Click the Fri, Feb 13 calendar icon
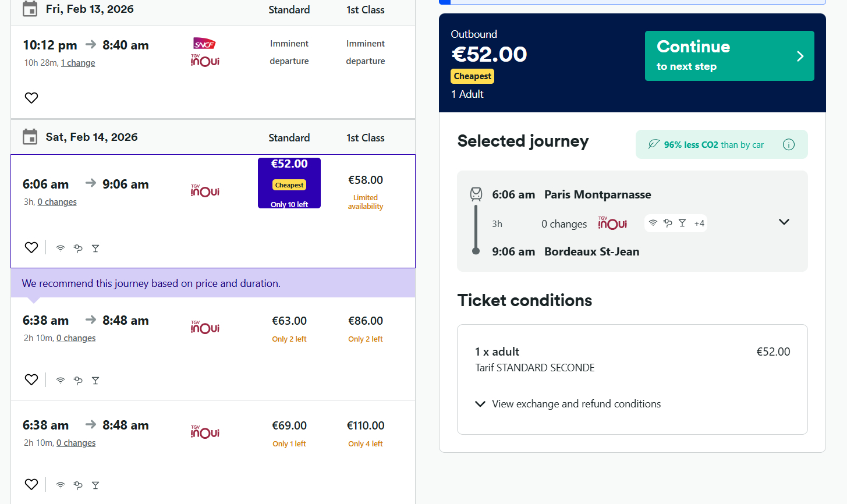The height and width of the screenshot is (504, 847). pyautogui.click(x=30, y=9)
